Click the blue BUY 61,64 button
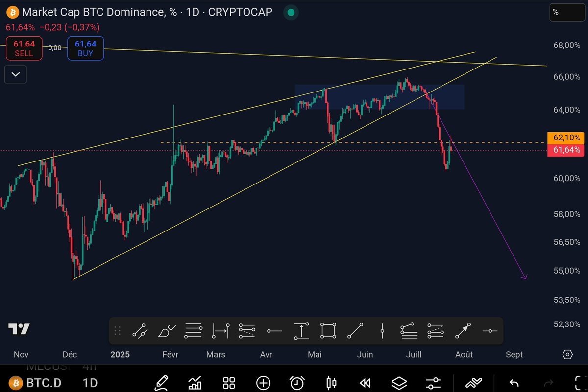This screenshot has width=588, height=392. (x=86, y=48)
